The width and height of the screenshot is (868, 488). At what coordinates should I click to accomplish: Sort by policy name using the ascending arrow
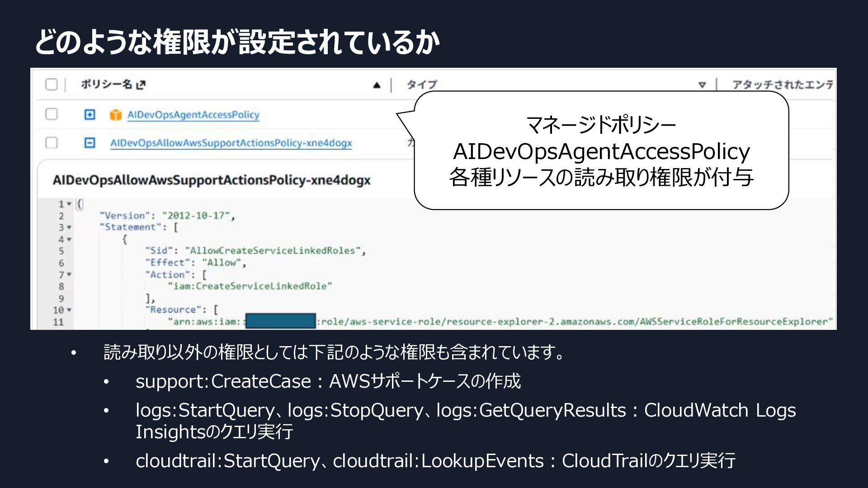(377, 85)
